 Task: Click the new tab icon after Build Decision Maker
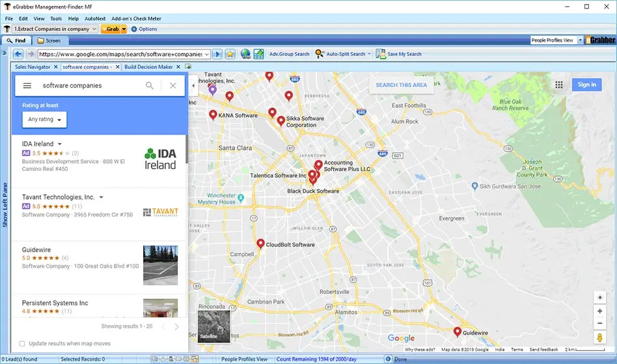coord(188,67)
